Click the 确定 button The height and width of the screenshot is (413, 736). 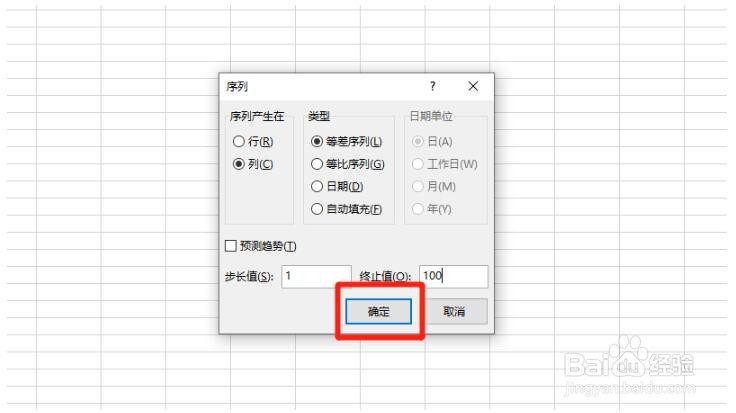click(378, 311)
